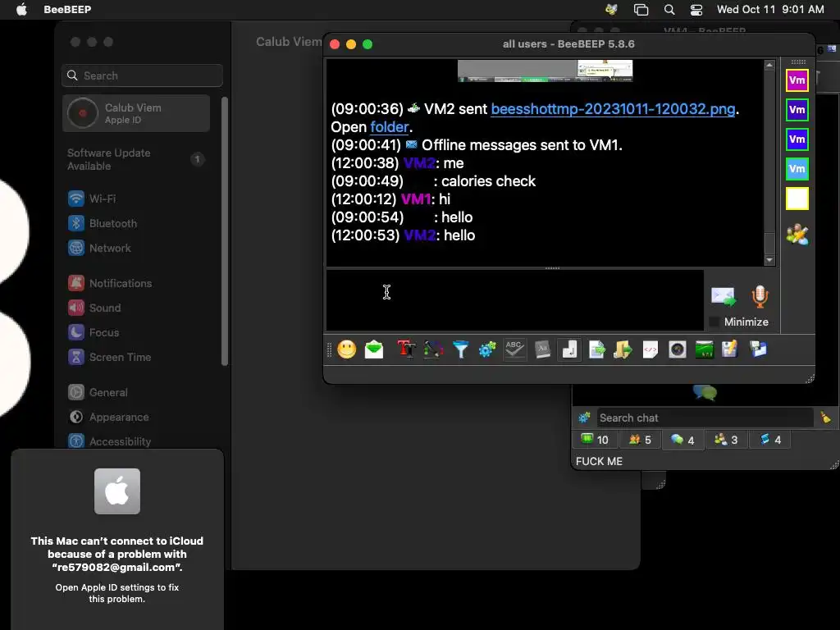Image resolution: width=840 pixels, height=630 pixels.
Task: Click the send file document icon
Action: pos(596,349)
